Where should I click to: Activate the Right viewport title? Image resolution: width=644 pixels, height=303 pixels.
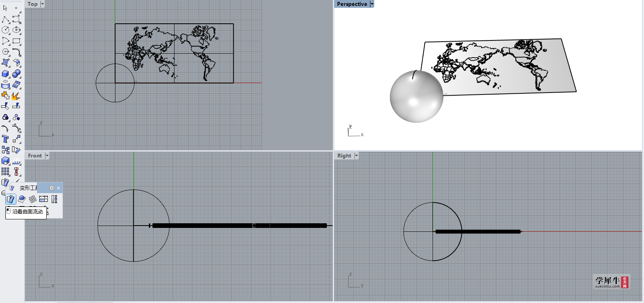tap(344, 156)
